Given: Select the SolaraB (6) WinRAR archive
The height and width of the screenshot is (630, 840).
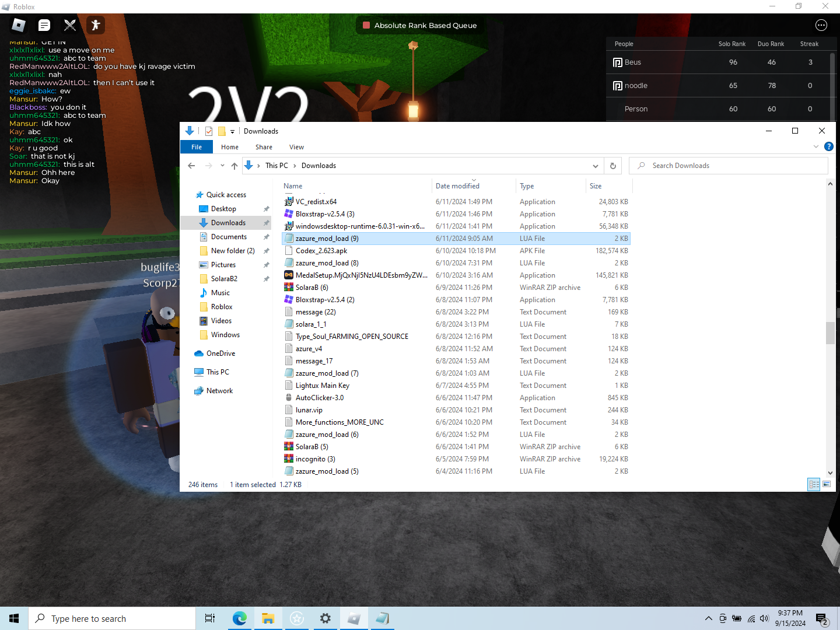Looking at the screenshot, I should 457,288.
